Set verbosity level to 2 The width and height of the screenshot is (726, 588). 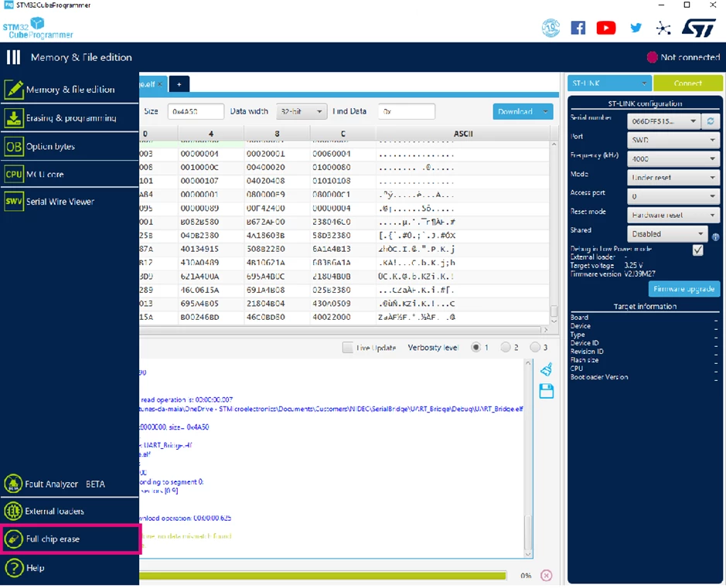pyautogui.click(x=506, y=348)
